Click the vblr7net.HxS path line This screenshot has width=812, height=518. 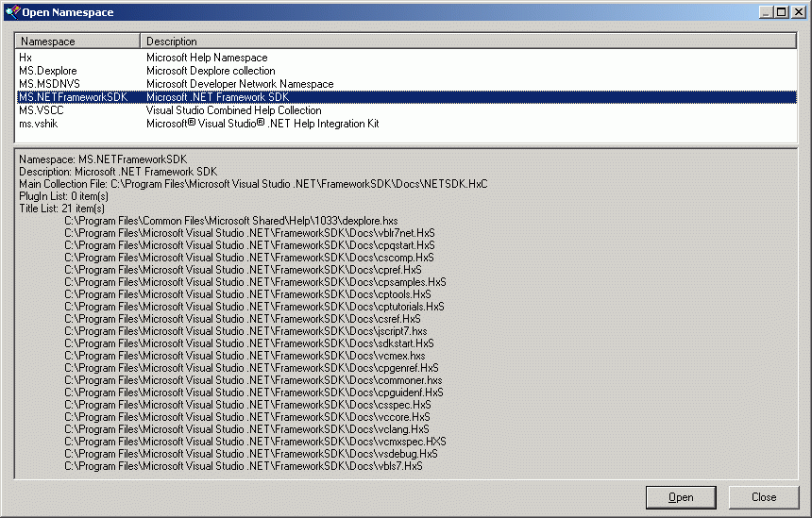[249, 233]
